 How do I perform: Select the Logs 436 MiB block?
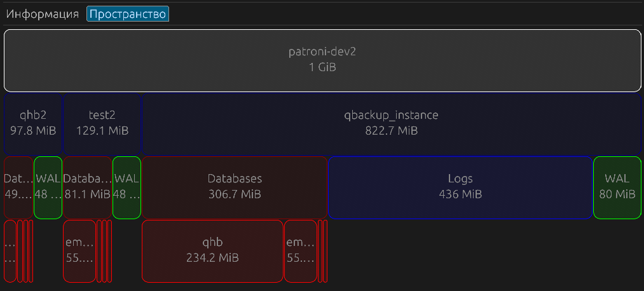tap(460, 187)
